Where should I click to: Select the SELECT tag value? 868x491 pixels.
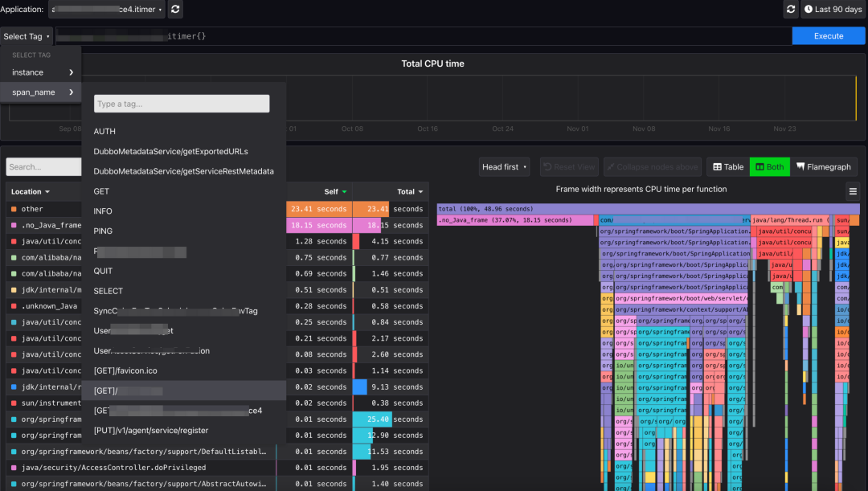click(x=184, y=291)
